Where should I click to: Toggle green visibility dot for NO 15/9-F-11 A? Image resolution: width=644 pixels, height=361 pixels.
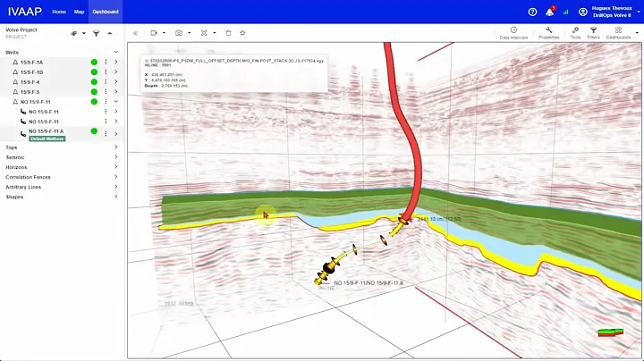(x=94, y=130)
